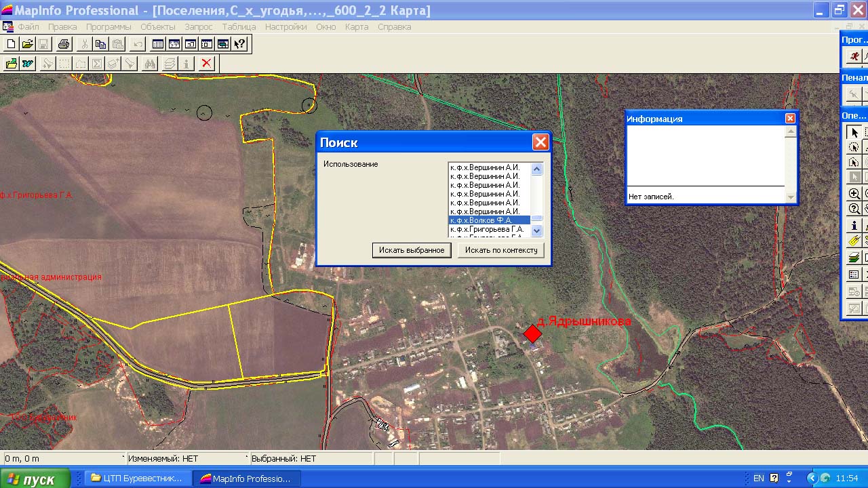Image resolution: width=868 pixels, height=488 pixels.
Task: Select к.ф.х.Волков Ф.А. in the list
Action: [x=489, y=220]
